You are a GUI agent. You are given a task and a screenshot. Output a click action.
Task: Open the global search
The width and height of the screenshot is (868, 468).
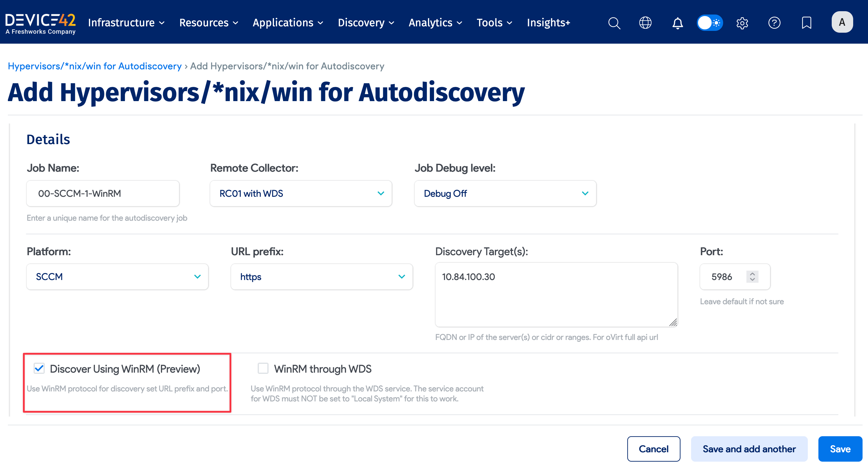pos(614,23)
